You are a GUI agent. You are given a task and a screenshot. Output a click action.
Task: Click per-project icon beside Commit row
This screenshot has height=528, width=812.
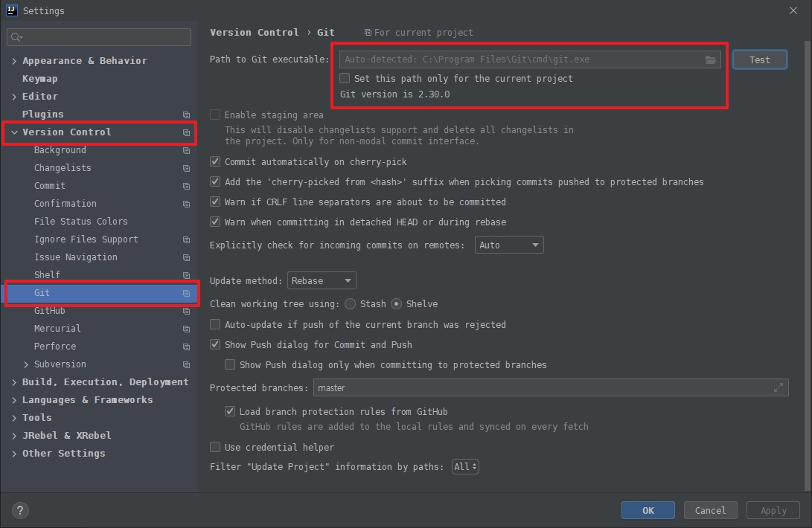point(186,187)
